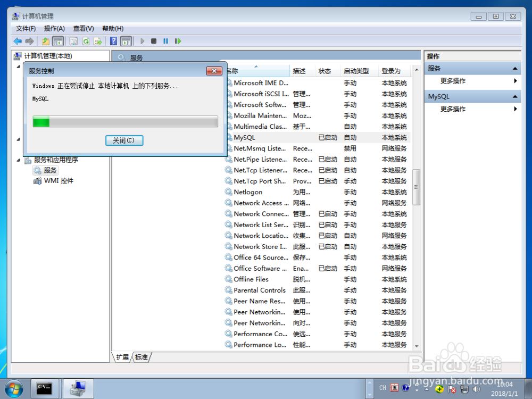Click the Up one level folder icon
The height and width of the screenshot is (399, 532).
[45, 41]
